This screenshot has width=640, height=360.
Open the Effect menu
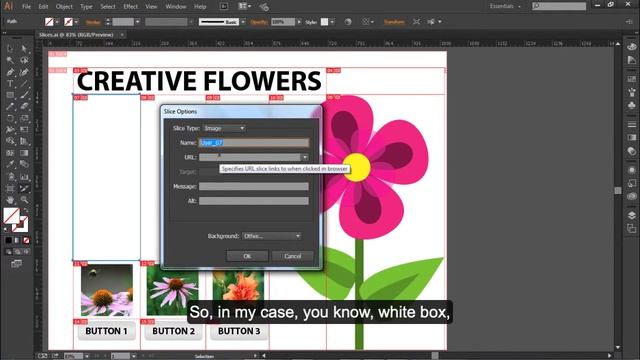131,7
